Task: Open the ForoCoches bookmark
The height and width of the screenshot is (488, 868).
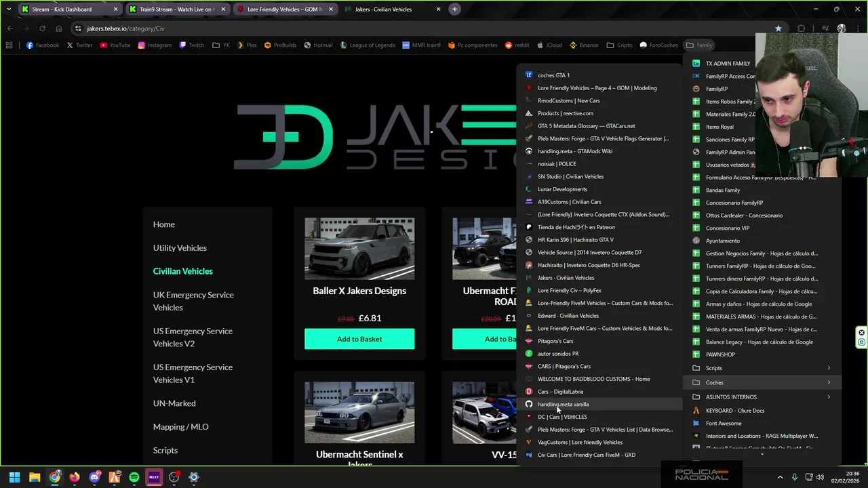Action: click(x=658, y=45)
